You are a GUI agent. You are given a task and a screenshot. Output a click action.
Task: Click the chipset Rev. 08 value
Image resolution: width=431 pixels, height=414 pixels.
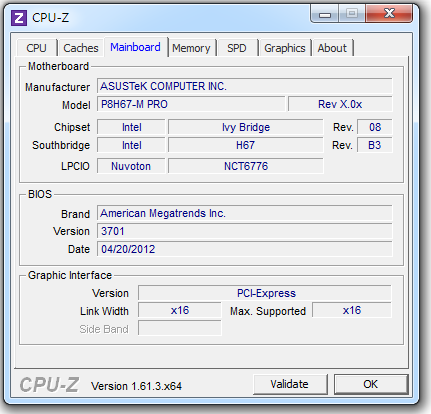tap(375, 127)
